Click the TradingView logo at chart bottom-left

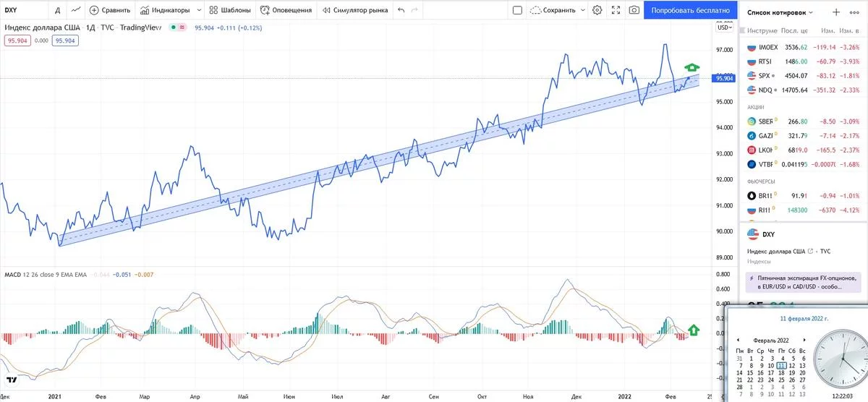(x=11, y=380)
